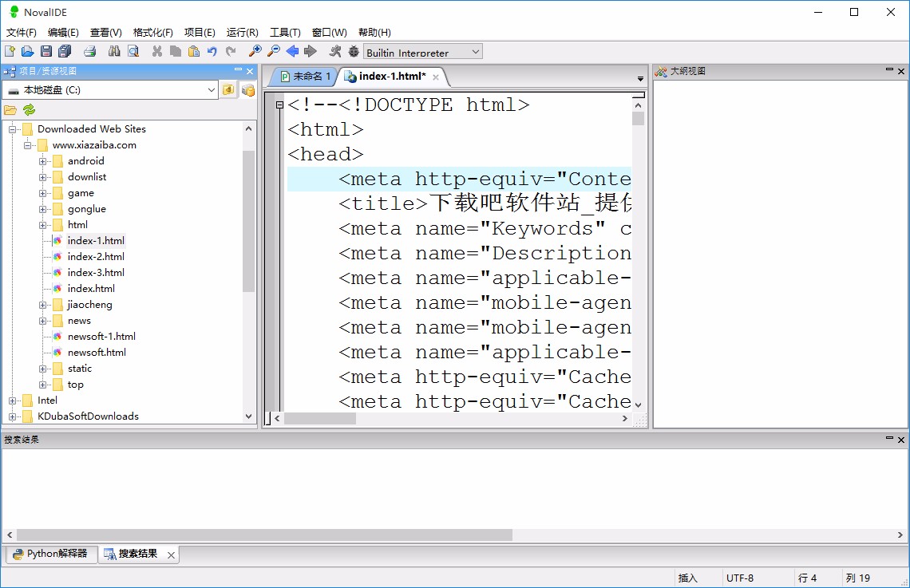Select newsoft-1.html in the file tree

[x=101, y=337]
